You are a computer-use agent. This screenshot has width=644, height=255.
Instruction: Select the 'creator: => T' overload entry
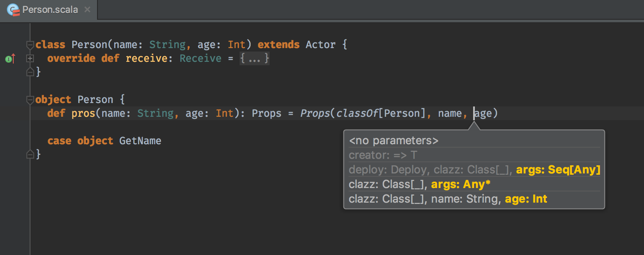click(474, 155)
